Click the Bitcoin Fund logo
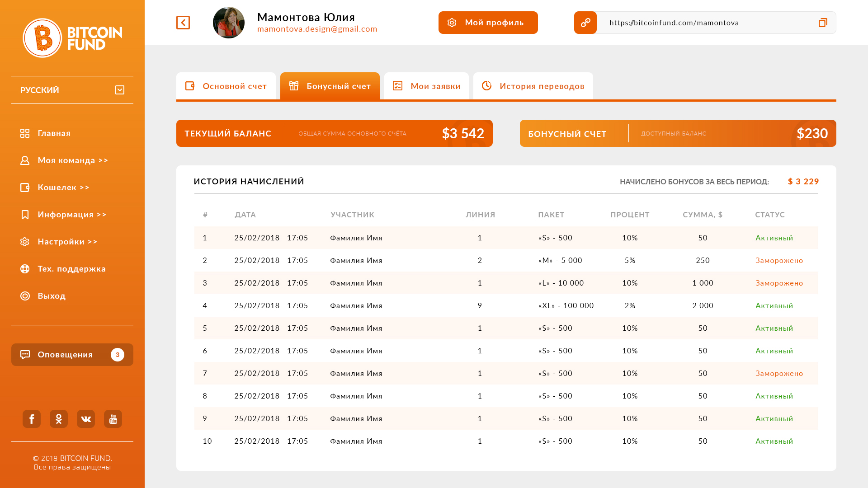Viewport: 868px width, 488px height. point(72,38)
